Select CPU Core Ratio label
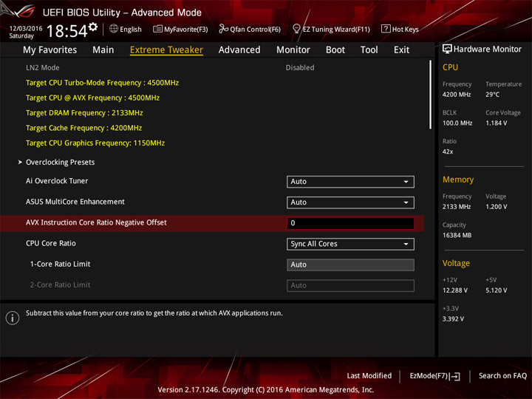Viewport: 532px width, 399px height. pyautogui.click(x=51, y=243)
